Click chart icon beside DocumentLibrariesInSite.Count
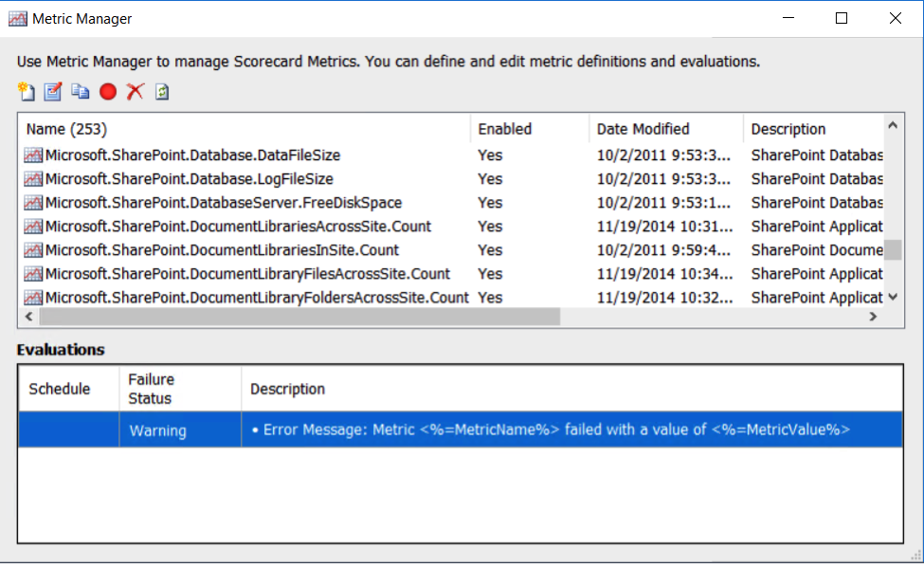 click(x=33, y=250)
